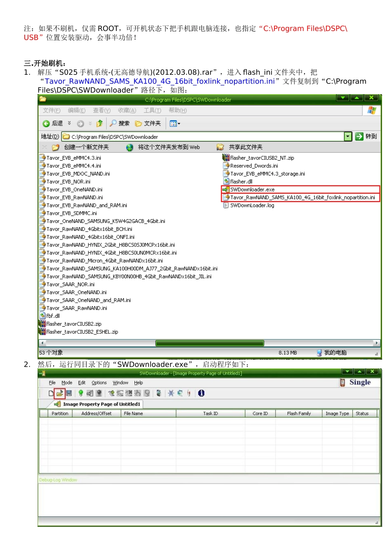Click the new document icon in SWDownloader
392x555 pixels.
point(51,393)
